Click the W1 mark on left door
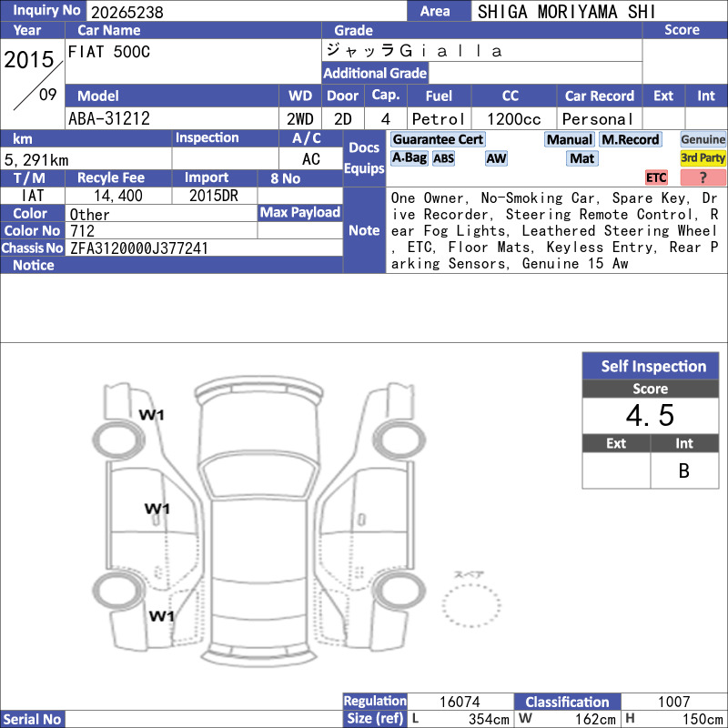The image size is (728, 728). point(157,509)
